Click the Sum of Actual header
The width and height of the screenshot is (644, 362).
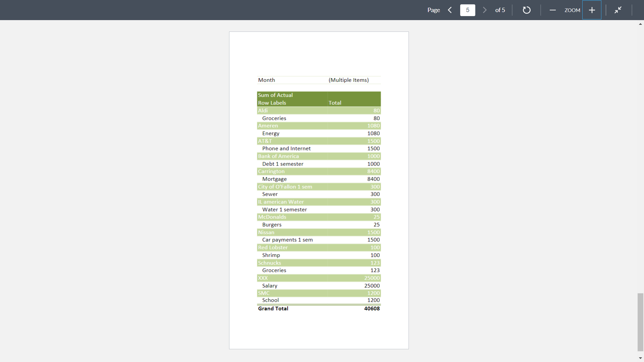(x=275, y=95)
